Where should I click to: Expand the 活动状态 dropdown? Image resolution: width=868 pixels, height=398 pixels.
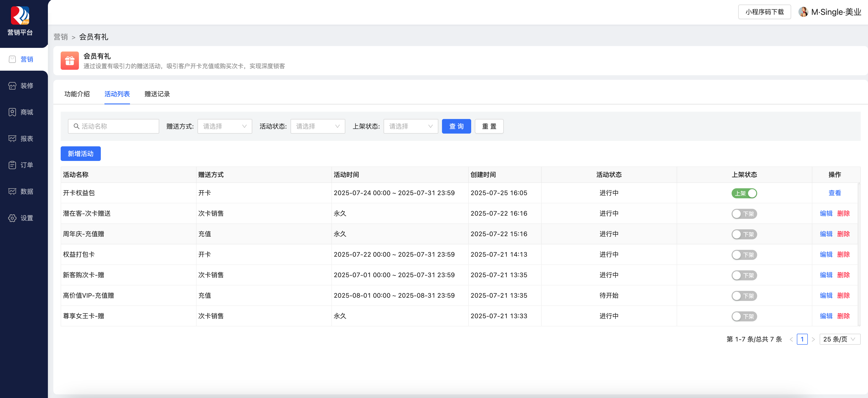(317, 126)
